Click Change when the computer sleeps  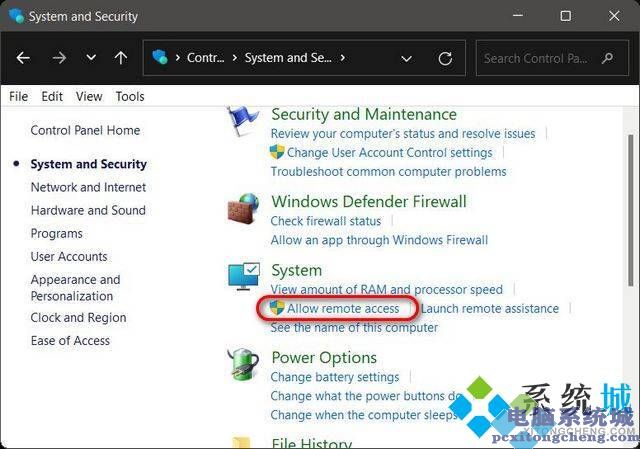pos(364,415)
